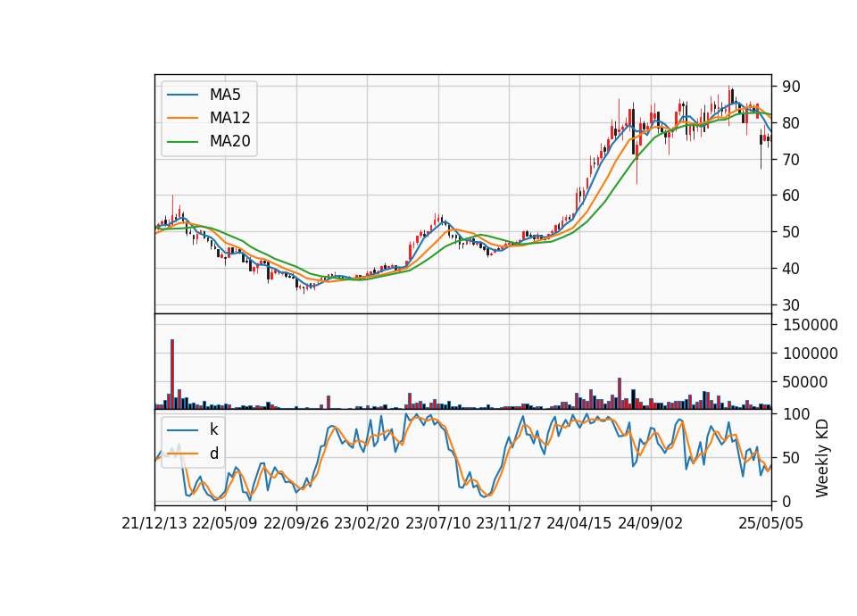Image resolution: width=857 pixels, height=616 pixels.
Task: Click the 22/05/09 date tick label
Action: 225,523
